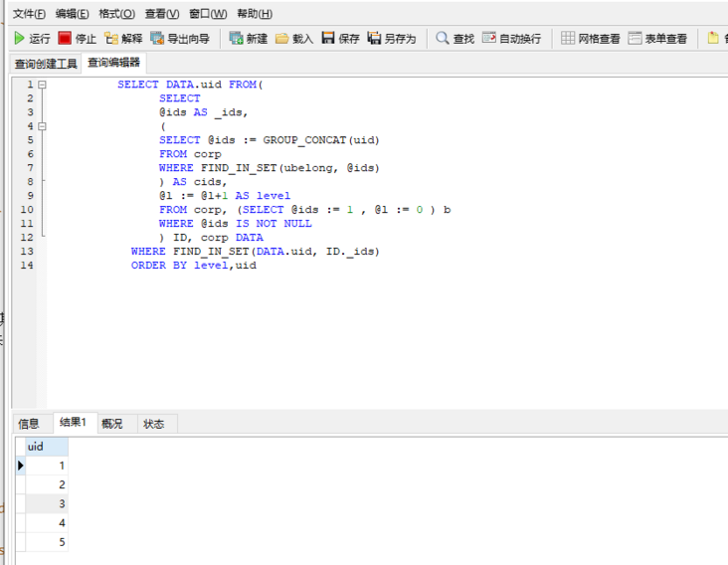The image size is (728, 565).
Task: Run the query with 运行 button
Action: point(32,39)
